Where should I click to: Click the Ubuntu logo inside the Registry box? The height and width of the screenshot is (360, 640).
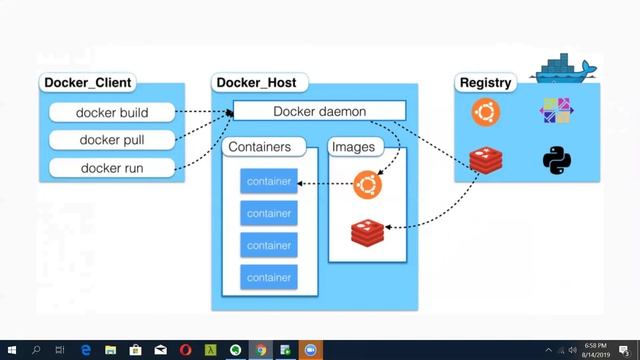(x=486, y=112)
